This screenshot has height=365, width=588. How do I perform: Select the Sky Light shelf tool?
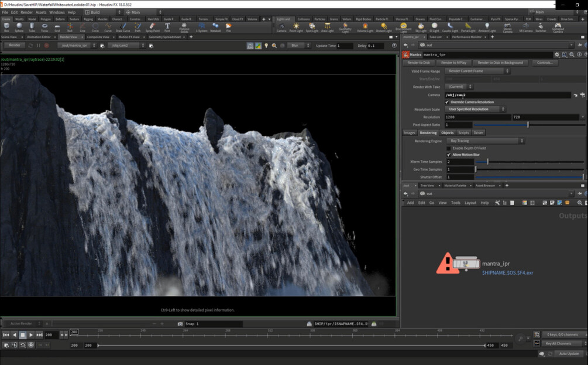pos(421,27)
